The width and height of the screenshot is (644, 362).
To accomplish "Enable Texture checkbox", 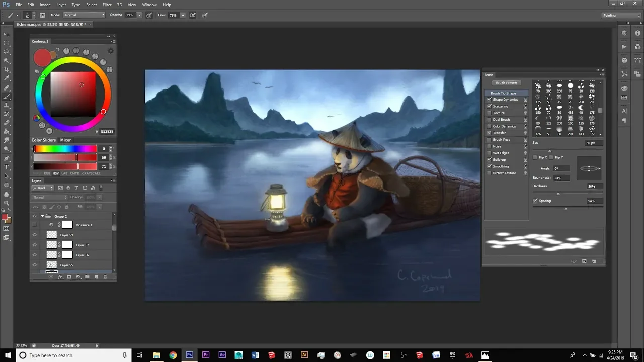I will [489, 113].
